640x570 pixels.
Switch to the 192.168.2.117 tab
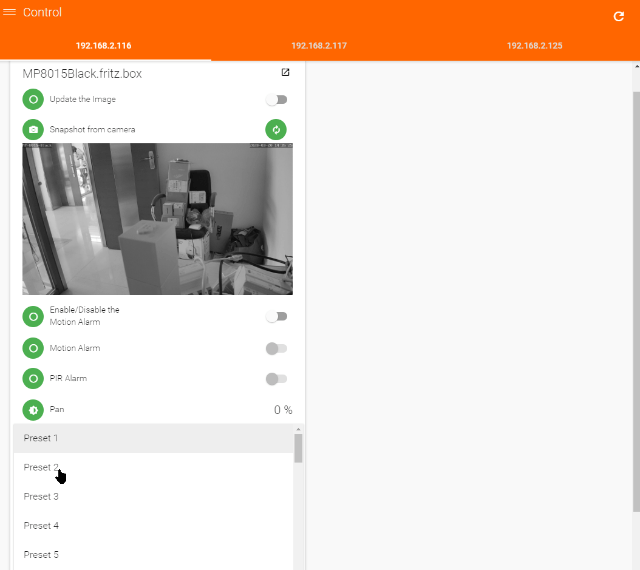point(319,46)
